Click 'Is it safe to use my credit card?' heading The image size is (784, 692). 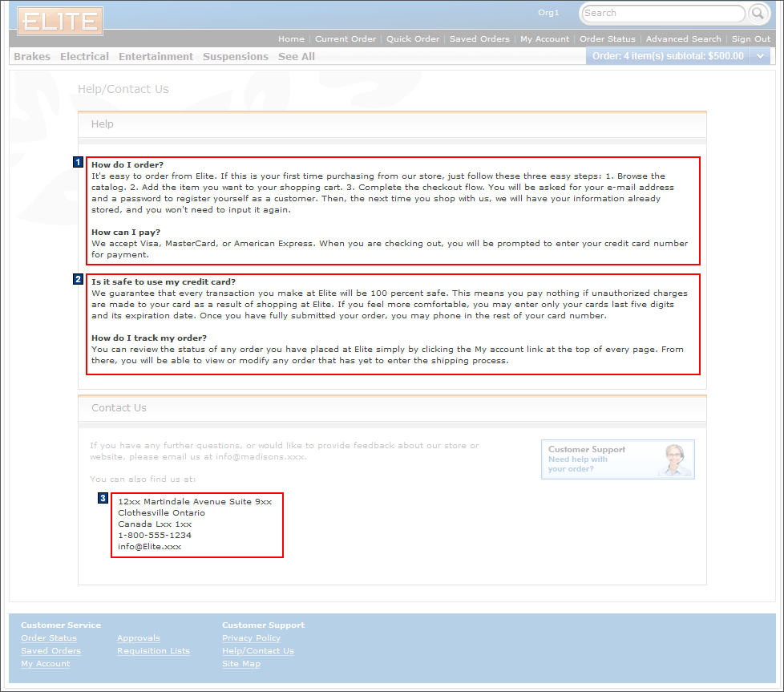(x=164, y=282)
